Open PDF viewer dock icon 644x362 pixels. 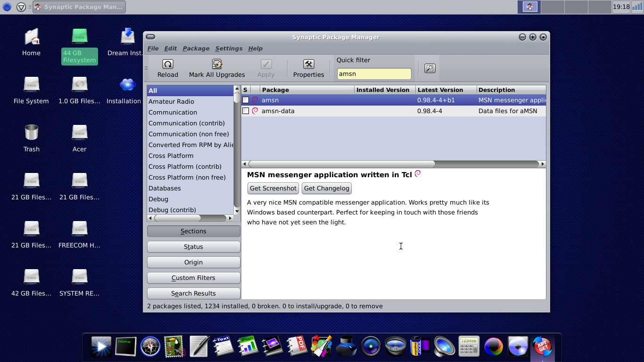click(x=297, y=347)
